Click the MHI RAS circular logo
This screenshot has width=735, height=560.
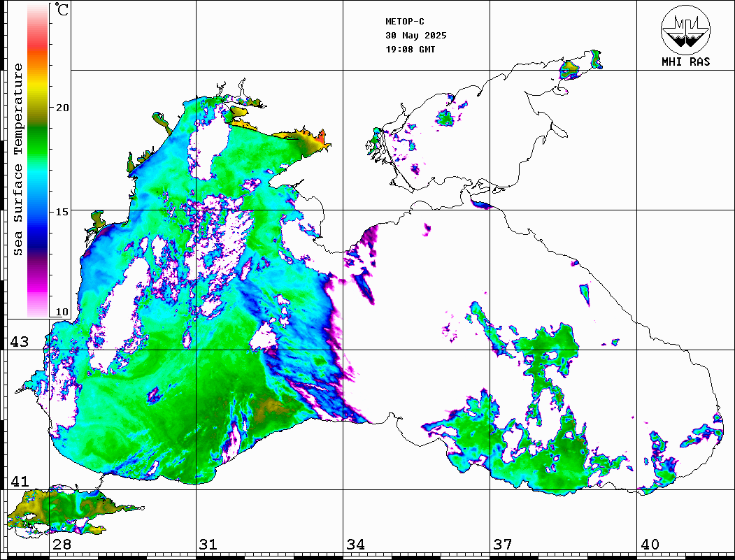(686, 29)
